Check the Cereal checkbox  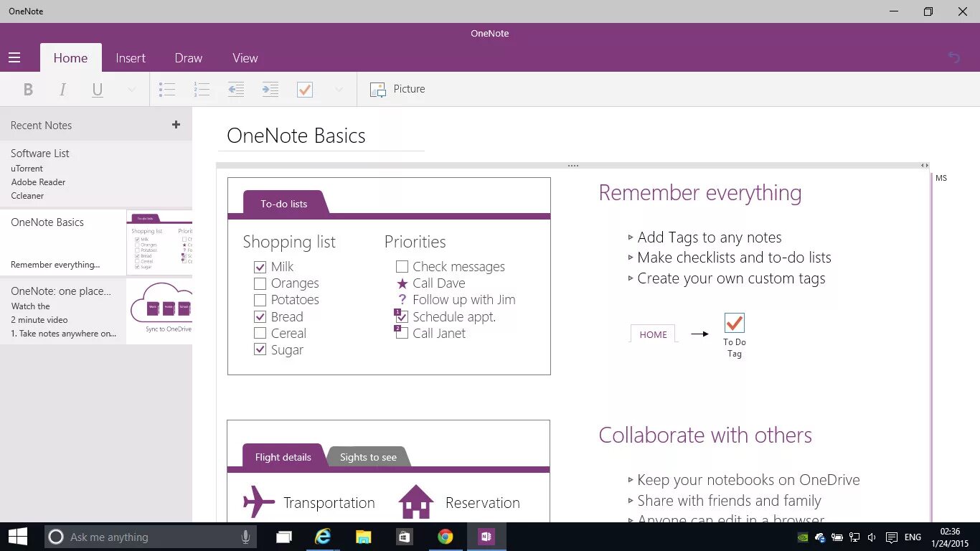pos(260,333)
